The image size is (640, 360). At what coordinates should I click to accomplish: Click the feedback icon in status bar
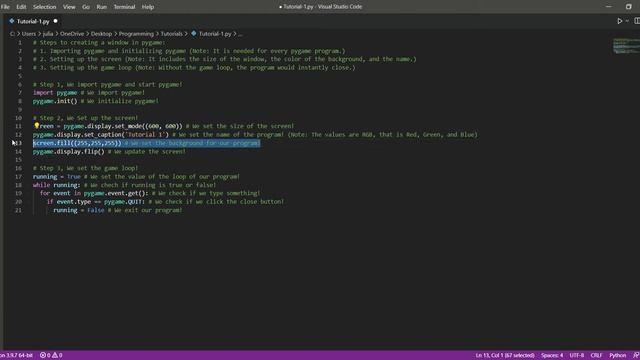point(636,355)
